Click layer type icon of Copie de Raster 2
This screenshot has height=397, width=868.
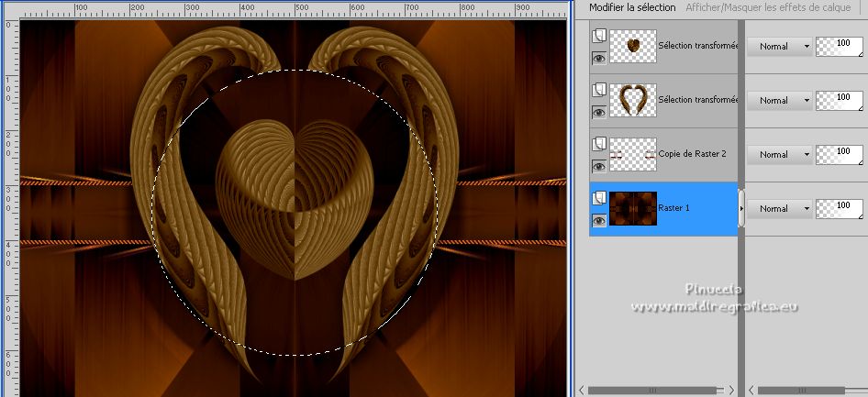[x=598, y=144]
